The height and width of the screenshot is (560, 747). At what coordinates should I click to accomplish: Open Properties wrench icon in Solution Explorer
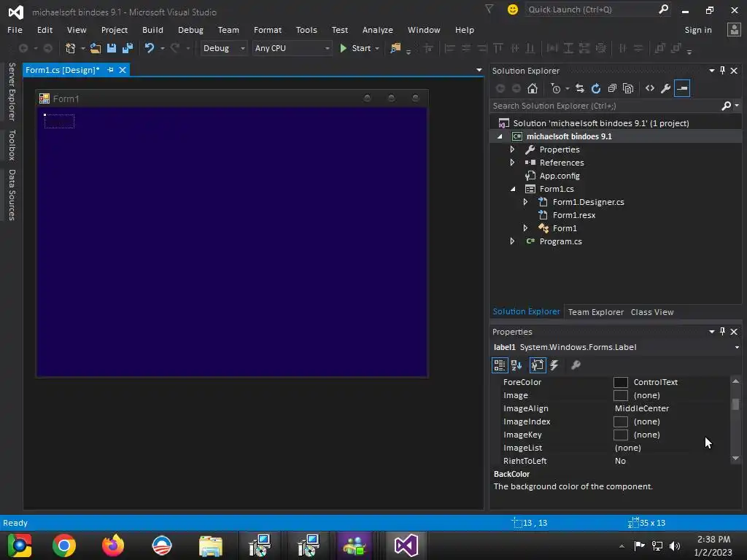[x=666, y=88]
